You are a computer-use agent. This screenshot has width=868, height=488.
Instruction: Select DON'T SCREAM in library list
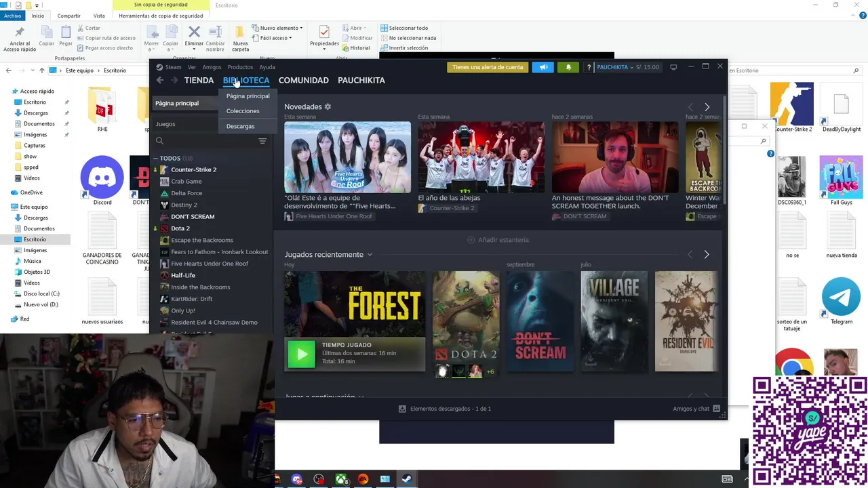click(x=193, y=217)
